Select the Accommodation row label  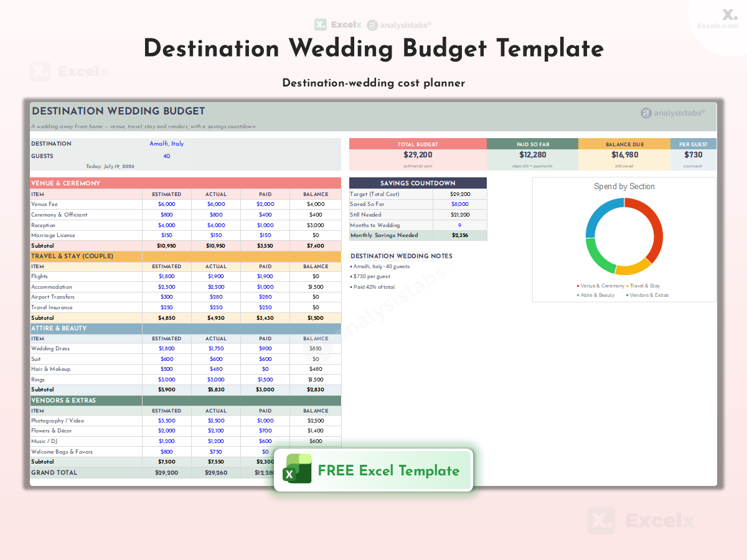tap(86, 287)
